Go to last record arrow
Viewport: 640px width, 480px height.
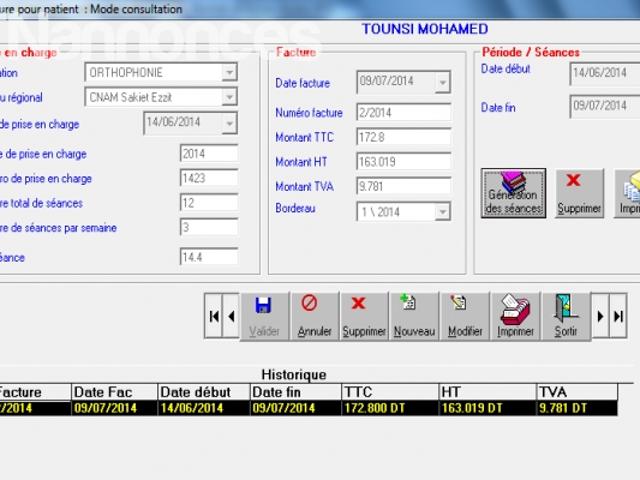(618, 316)
